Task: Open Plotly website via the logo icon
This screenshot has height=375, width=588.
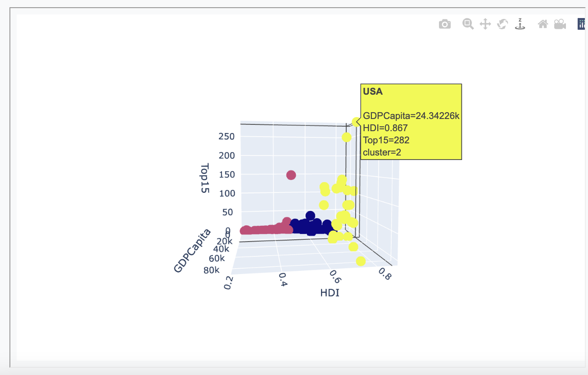Action: 582,23
